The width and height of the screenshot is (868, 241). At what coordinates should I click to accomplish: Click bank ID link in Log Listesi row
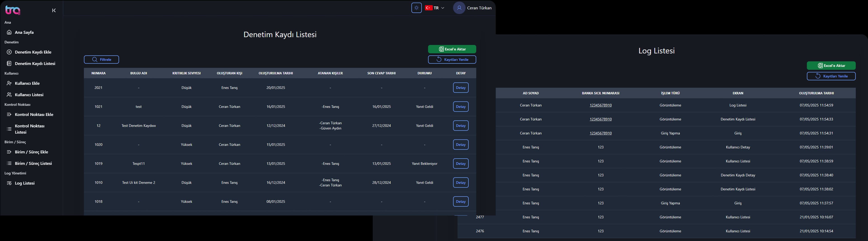[600, 105]
